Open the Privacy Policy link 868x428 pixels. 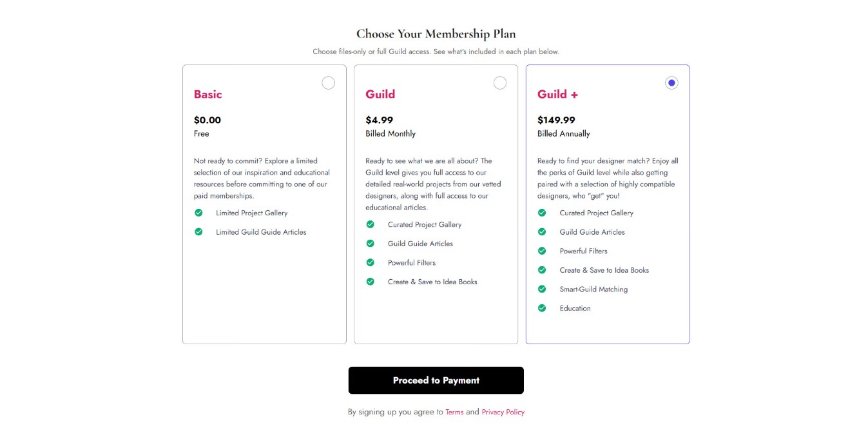point(503,412)
